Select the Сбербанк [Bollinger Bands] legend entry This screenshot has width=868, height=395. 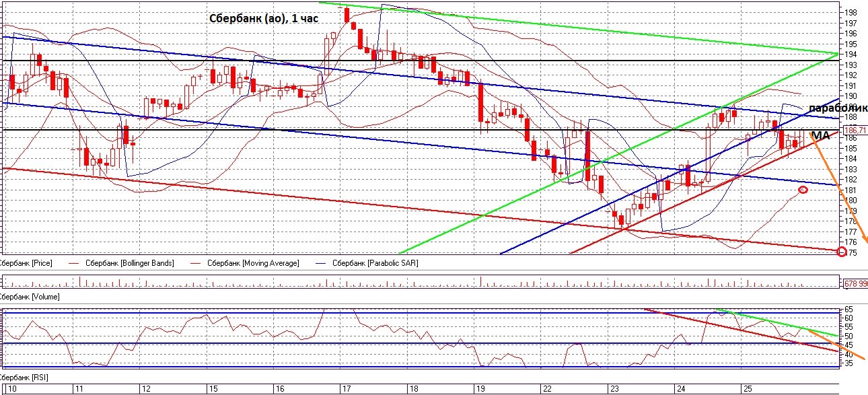(129, 263)
